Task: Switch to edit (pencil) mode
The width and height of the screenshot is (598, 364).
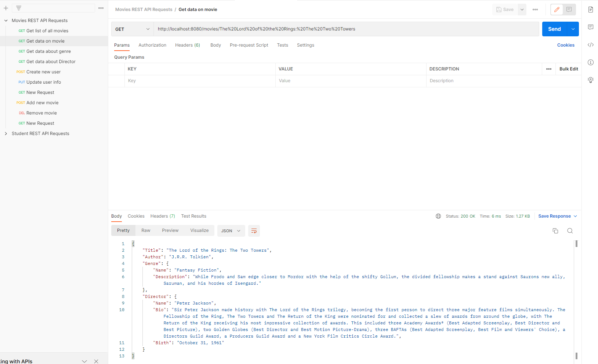Action: point(557,10)
